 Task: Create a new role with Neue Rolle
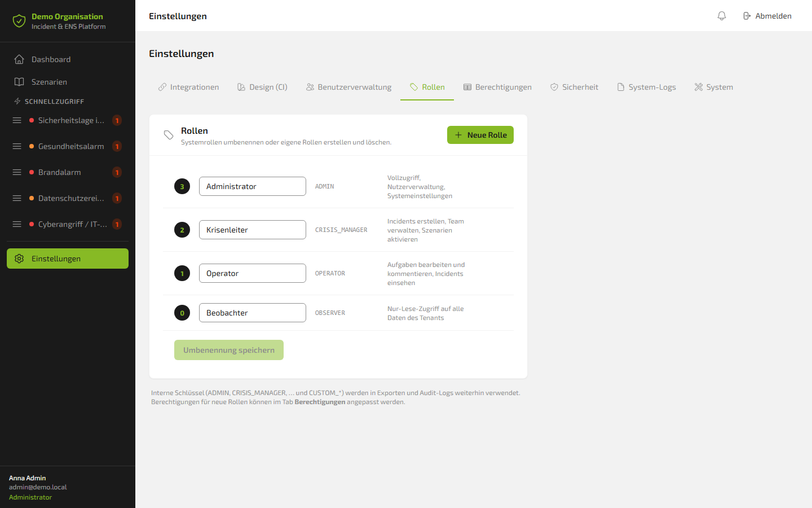(480, 135)
